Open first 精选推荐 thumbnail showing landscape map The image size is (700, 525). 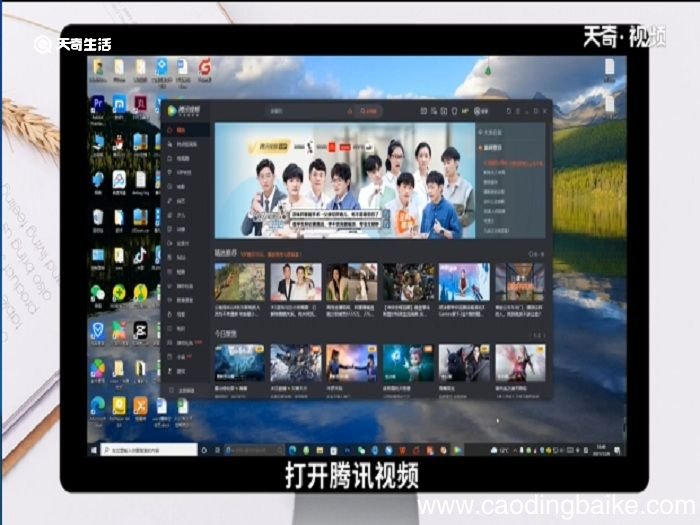click(x=240, y=281)
